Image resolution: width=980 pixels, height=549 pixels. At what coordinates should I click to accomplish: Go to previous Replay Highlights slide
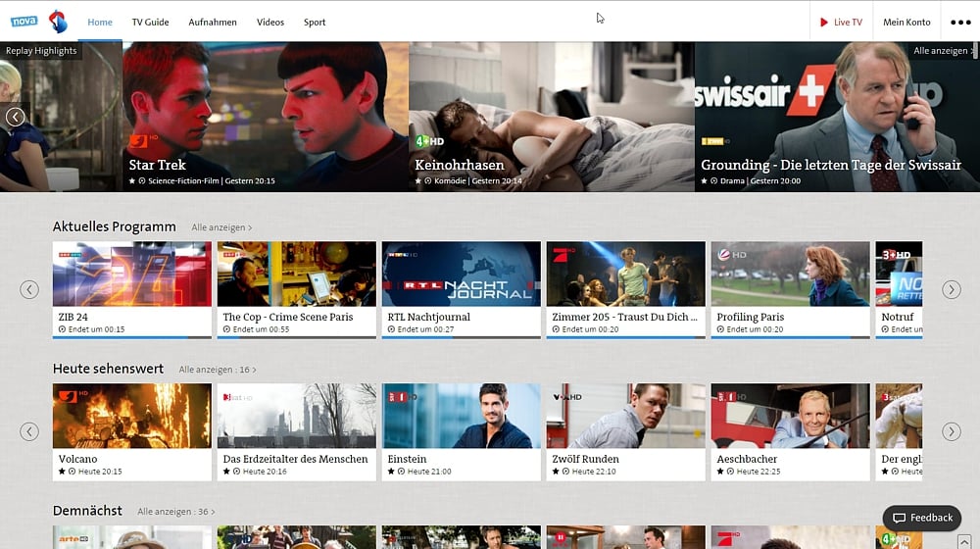click(x=16, y=117)
